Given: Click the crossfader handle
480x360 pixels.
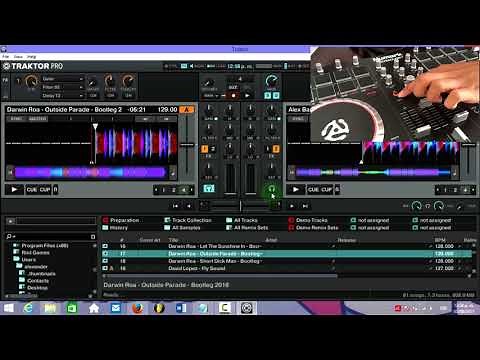Looking at the screenshot, I should click(240, 206).
